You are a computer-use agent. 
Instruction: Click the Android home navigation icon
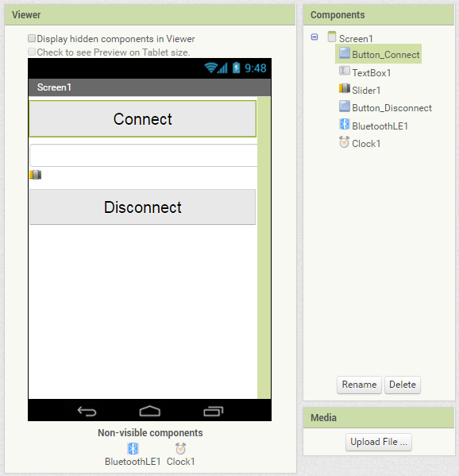pyautogui.click(x=149, y=411)
